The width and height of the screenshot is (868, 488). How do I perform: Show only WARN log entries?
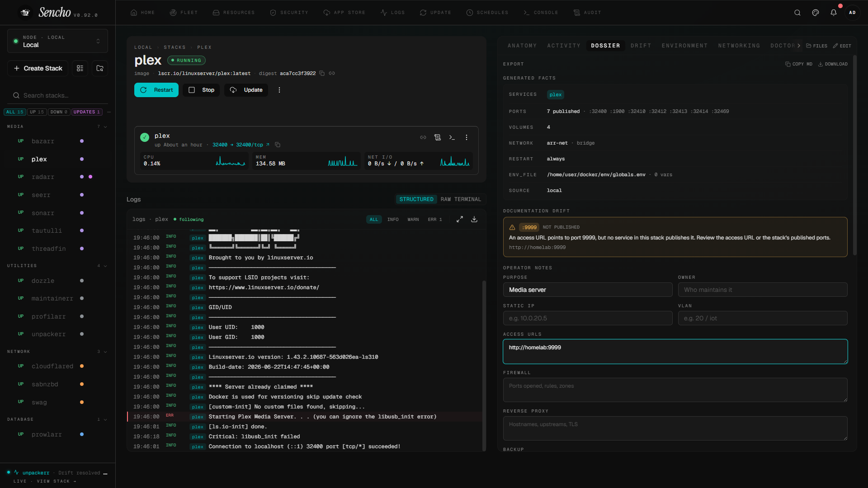[413, 220]
